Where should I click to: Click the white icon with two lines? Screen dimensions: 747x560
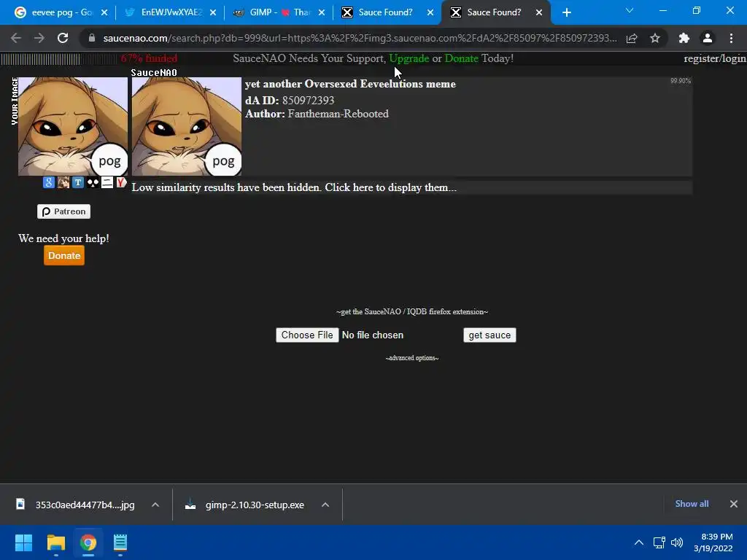[107, 182]
